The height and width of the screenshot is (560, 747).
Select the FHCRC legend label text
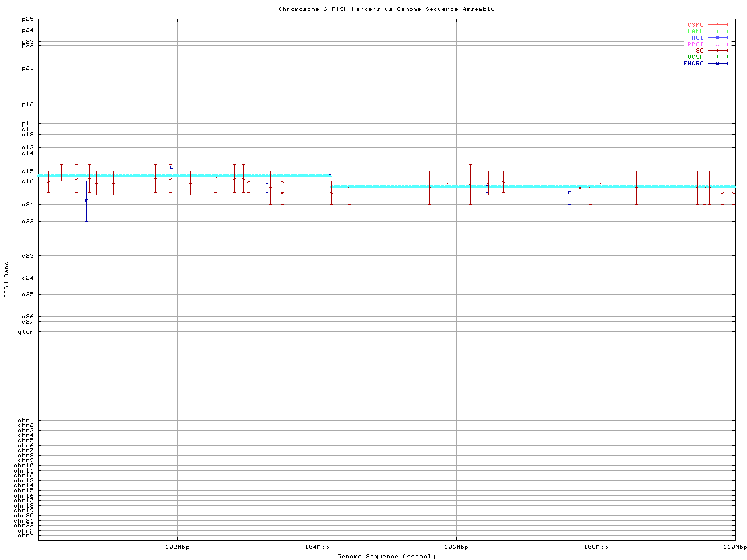click(x=693, y=64)
